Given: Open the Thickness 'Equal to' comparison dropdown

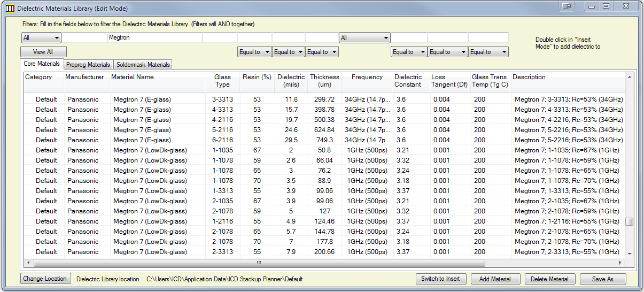Looking at the screenshot, I should click(322, 52).
